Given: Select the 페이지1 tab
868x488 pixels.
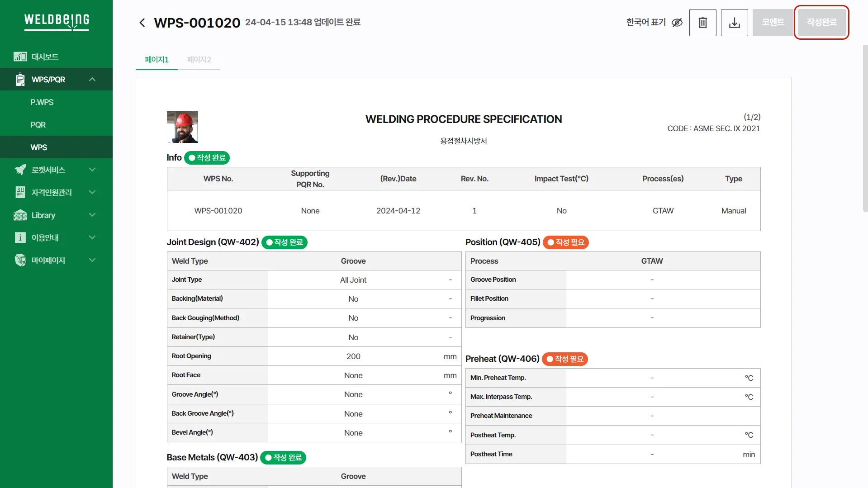Looking at the screenshot, I should click(x=157, y=60).
